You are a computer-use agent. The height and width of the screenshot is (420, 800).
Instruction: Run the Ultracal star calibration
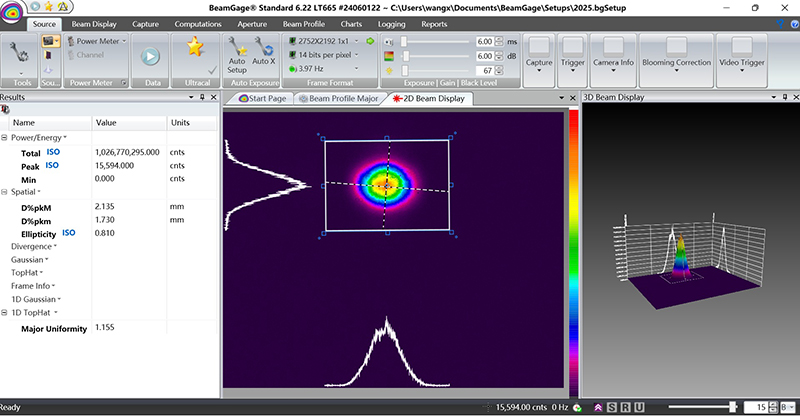pyautogui.click(x=195, y=47)
